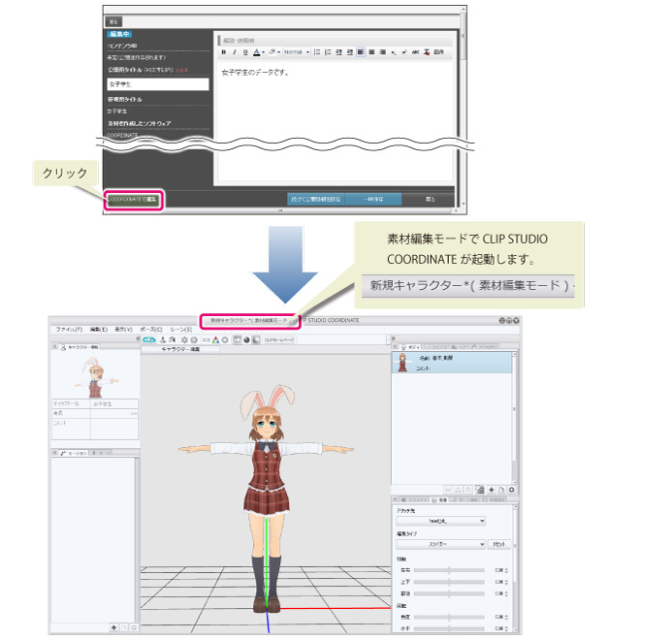Click the CLIP cloud icon in the COORDINATE toolbar

click(x=149, y=340)
